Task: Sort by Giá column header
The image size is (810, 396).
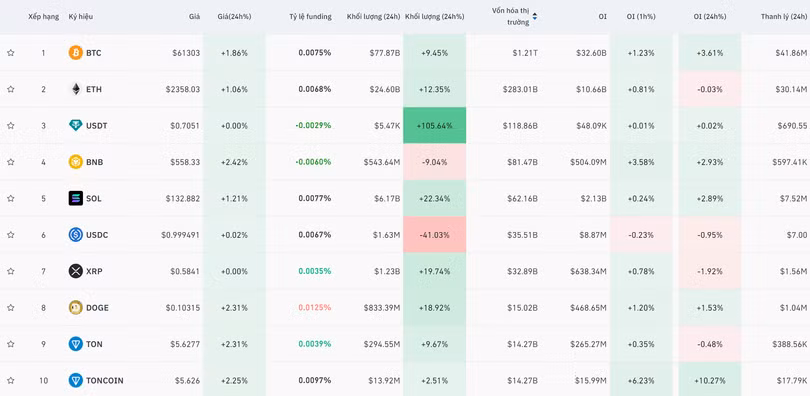Action: pos(194,17)
